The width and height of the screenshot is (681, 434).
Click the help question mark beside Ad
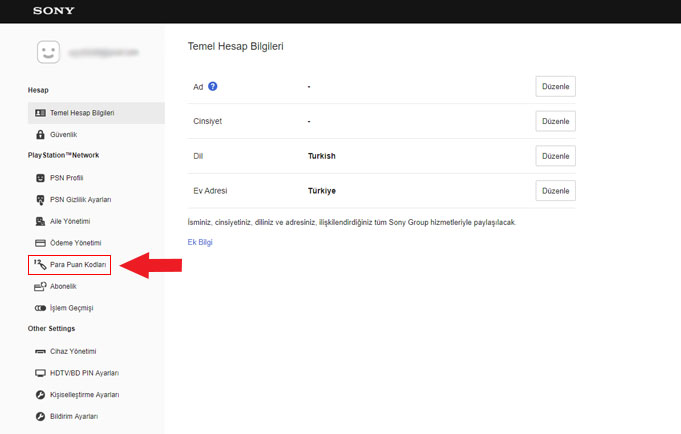(x=212, y=86)
